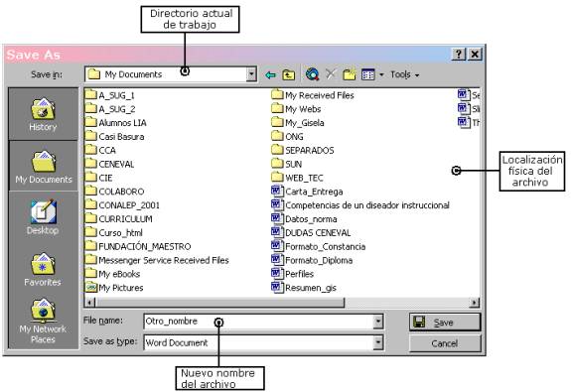Image resolution: width=571 pixels, height=392 pixels.
Task: Click into the File name text field
Action: coord(259,322)
